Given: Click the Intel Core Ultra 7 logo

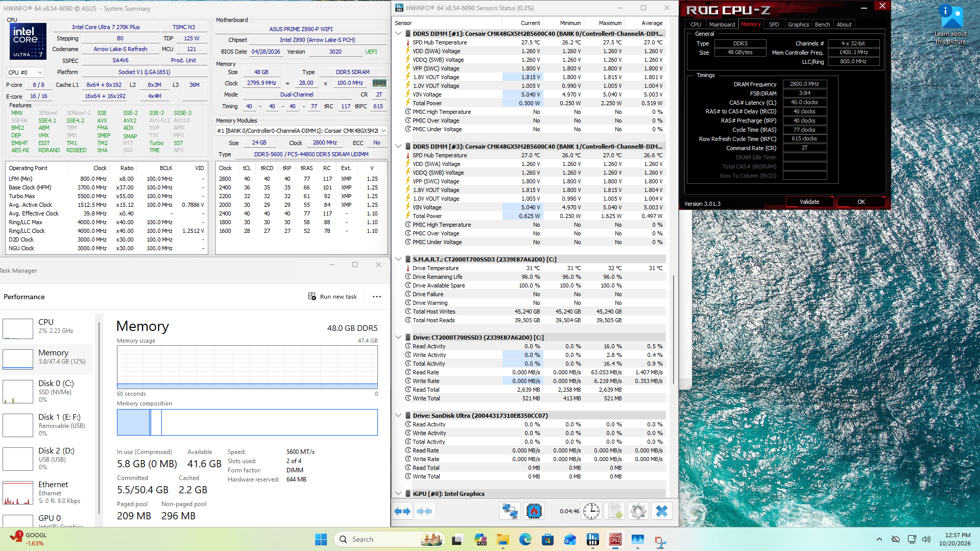Looking at the screenshot, I should [28, 41].
